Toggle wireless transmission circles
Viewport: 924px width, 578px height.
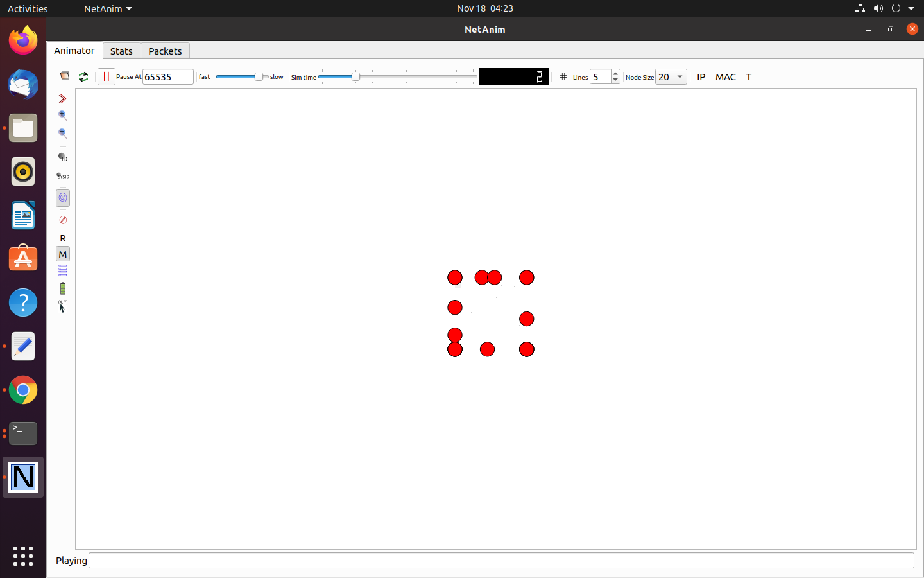coord(62,198)
